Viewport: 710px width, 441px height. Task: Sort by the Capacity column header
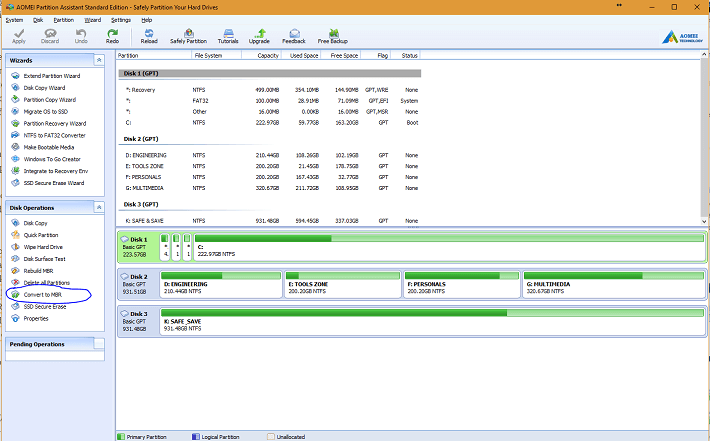261,55
